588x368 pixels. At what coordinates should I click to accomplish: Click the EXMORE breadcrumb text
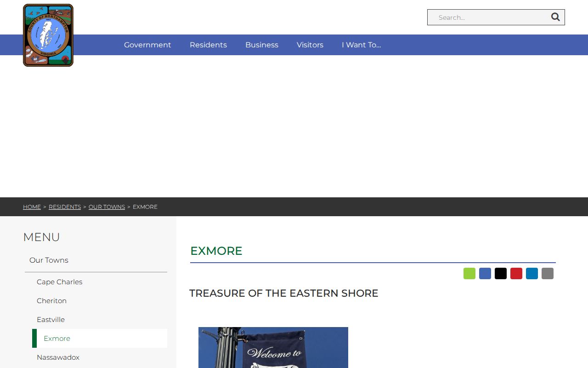[x=145, y=207]
